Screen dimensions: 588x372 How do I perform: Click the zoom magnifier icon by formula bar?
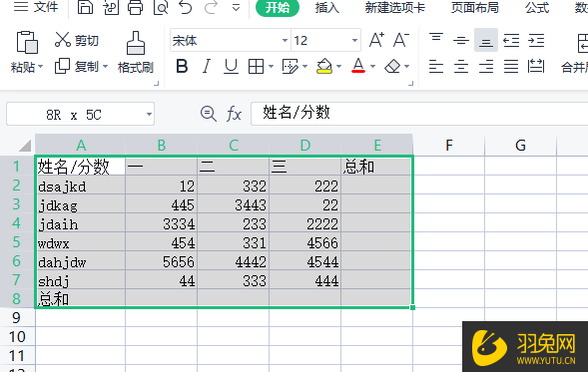tap(208, 114)
